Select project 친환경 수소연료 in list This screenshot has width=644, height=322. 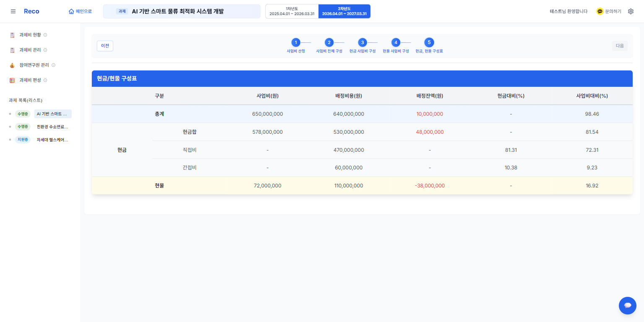point(53,127)
